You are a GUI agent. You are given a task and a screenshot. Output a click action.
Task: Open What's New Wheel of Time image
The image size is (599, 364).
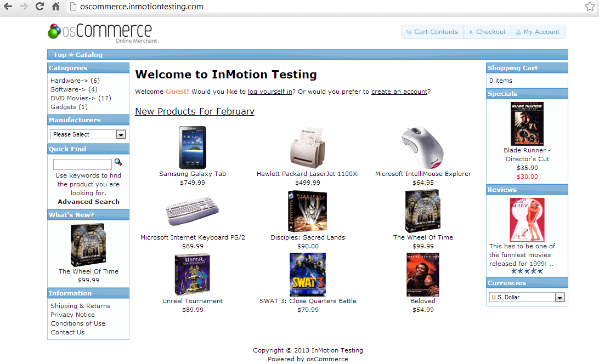(88, 245)
